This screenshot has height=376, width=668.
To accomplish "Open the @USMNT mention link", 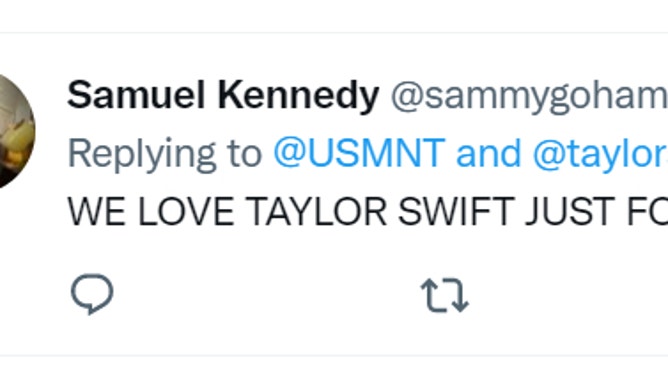I will [360, 152].
